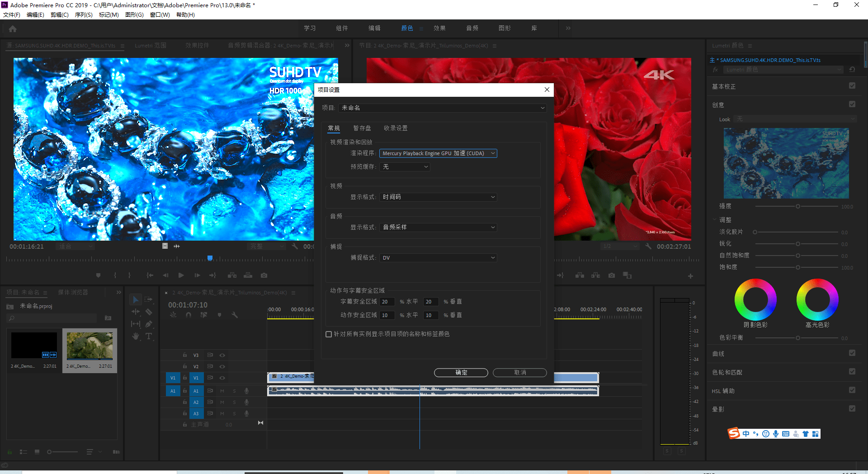Toggle timeline snap magnet icon

(x=189, y=315)
